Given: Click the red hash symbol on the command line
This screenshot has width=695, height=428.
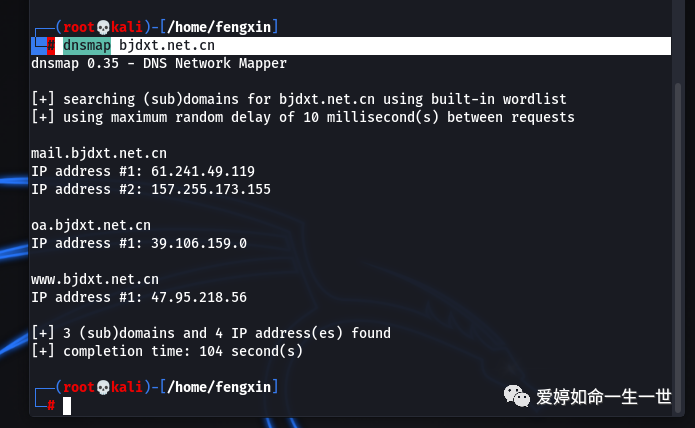Looking at the screenshot, I should tap(50, 45).
